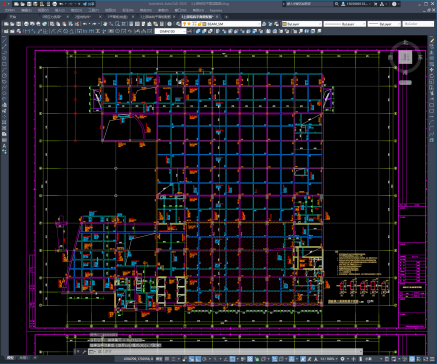Open the File menu
The width and height of the screenshot is (437, 364).
click(x=9, y=10)
